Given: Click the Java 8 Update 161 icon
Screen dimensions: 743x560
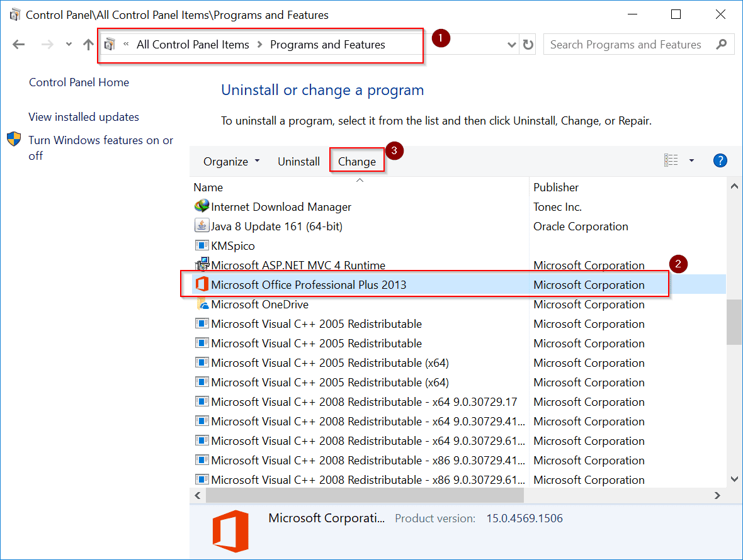Looking at the screenshot, I should pyautogui.click(x=202, y=225).
